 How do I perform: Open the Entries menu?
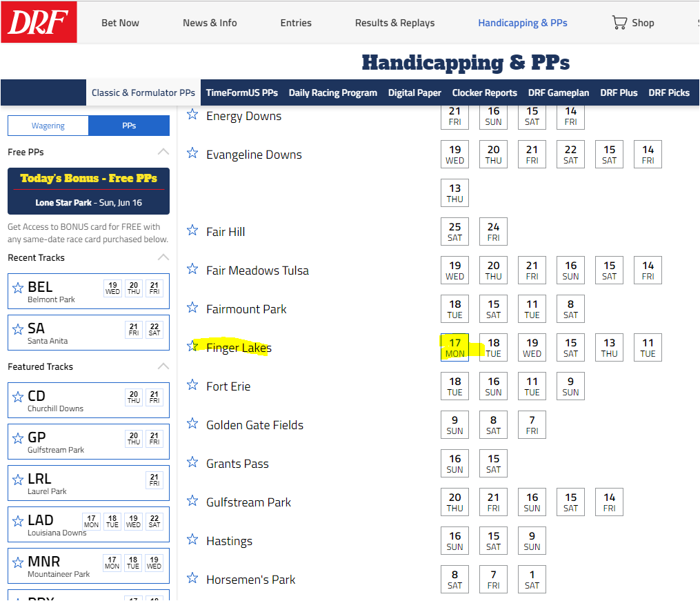(x=296, y=23)
